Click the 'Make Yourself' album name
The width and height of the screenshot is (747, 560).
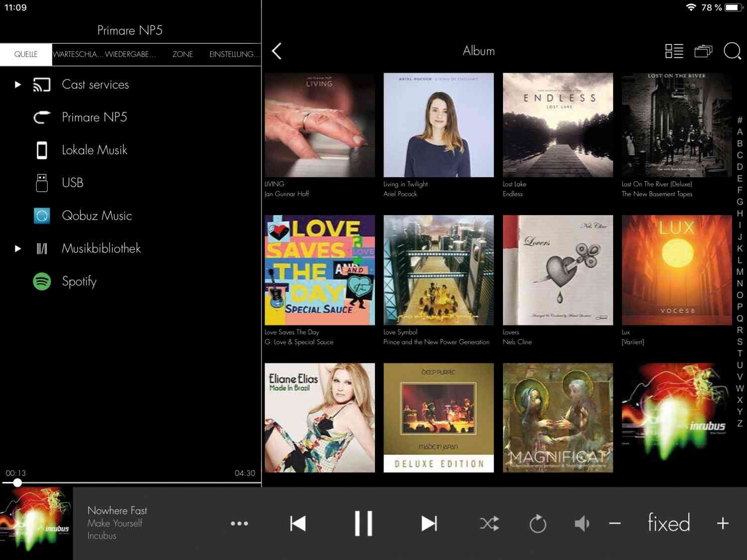point(115,523)
